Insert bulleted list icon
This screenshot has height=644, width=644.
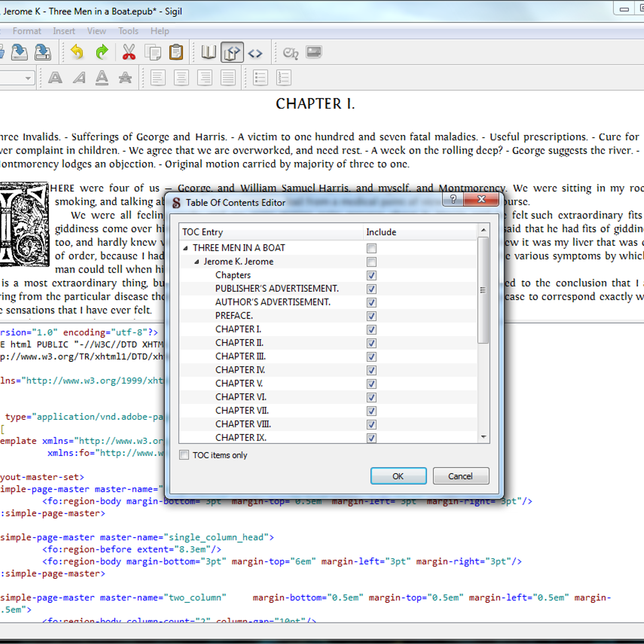[260, 77]
